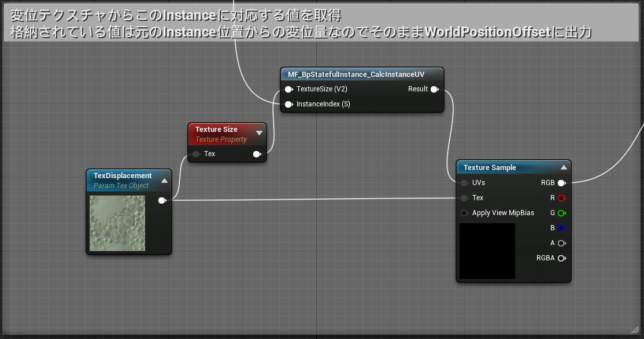Select the TexDisplacement texture thumbnail

[117, 223]
